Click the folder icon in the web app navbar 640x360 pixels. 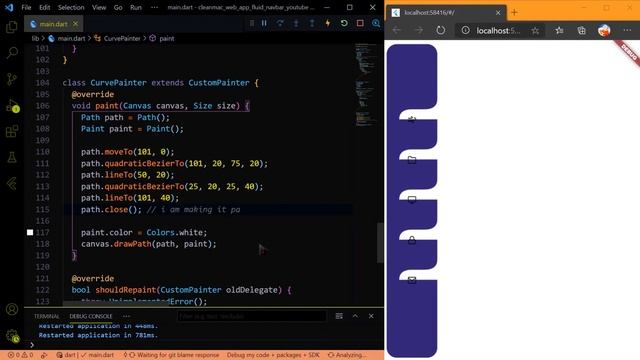(412, 160)
